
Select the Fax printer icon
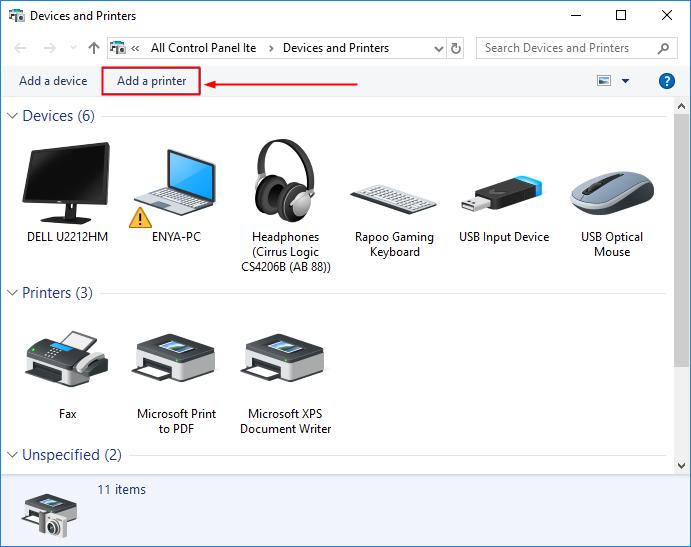click(67, 362)
